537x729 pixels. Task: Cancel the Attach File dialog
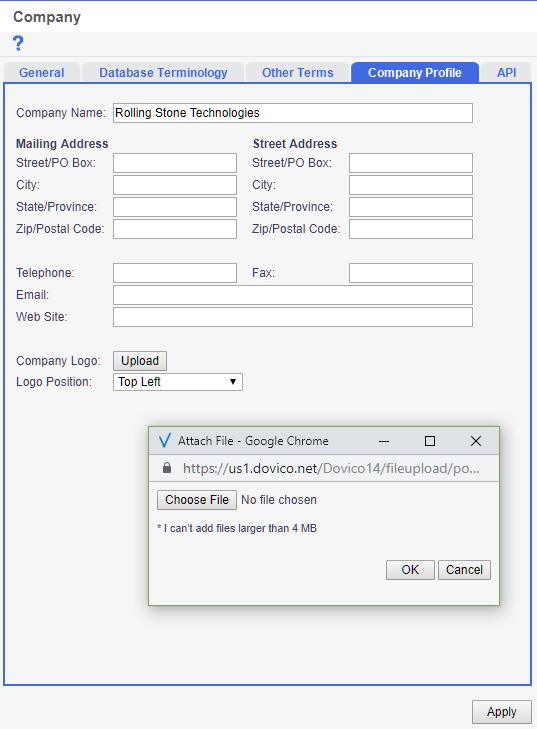click(464, 570)
